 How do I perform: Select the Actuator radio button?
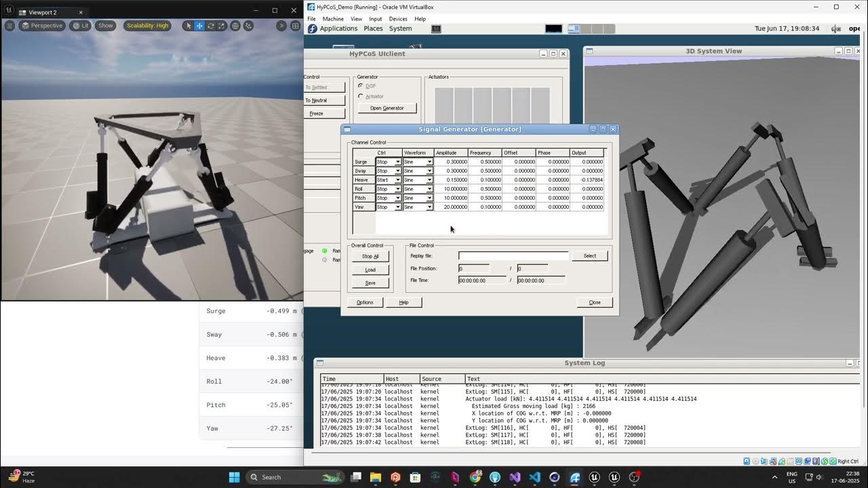361,96
